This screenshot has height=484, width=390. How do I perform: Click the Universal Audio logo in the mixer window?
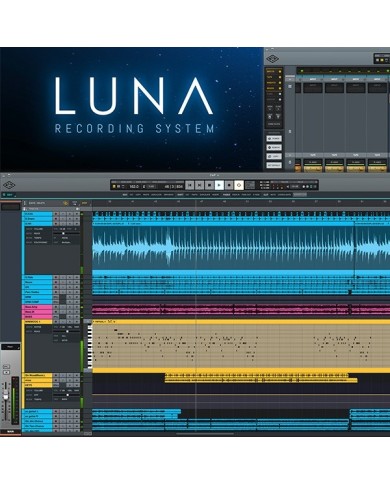272,59
